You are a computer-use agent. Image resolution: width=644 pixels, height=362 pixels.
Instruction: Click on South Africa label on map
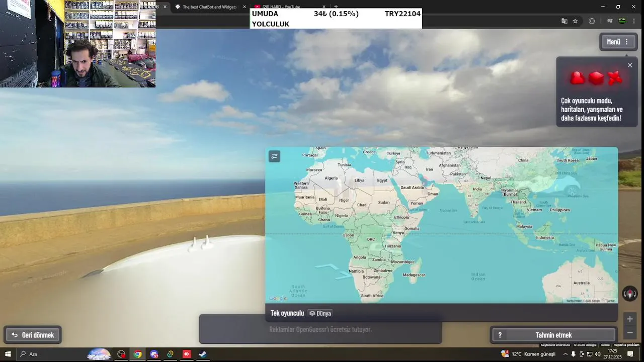click(372, 296)
